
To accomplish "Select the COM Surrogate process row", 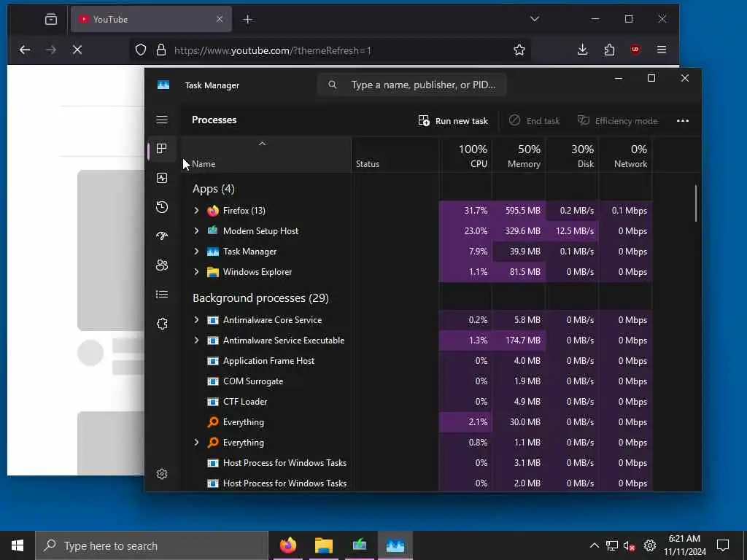I will pyautogui.click(x=417, y=381).
